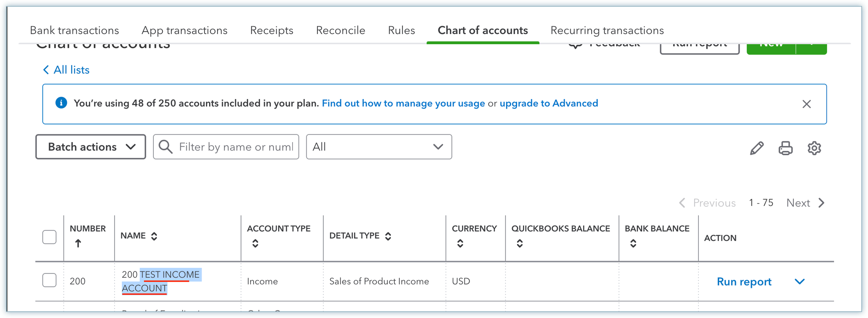Go to Next page of accounts
The height and width of the screenshot is (318, 868).
pyautogui.click(x=805, y=203)
